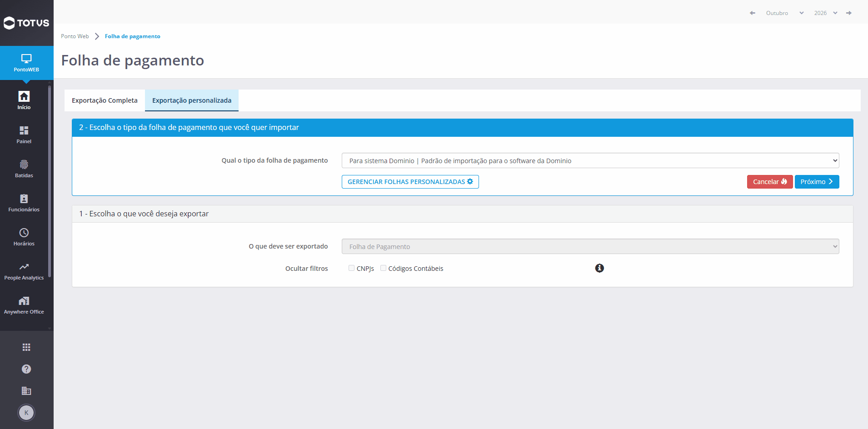Click Gerenciar Folhas Personalizadas button
This screenshot has width=868, height=429.
coord(410,182)
